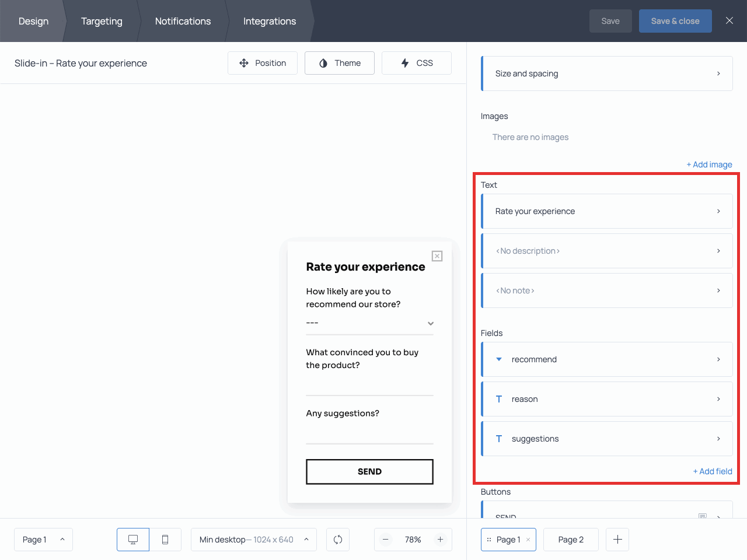Click the suggestions text input in preview
Image resolution: width=747 pixels, height=560 pixels.
[369, 434]
